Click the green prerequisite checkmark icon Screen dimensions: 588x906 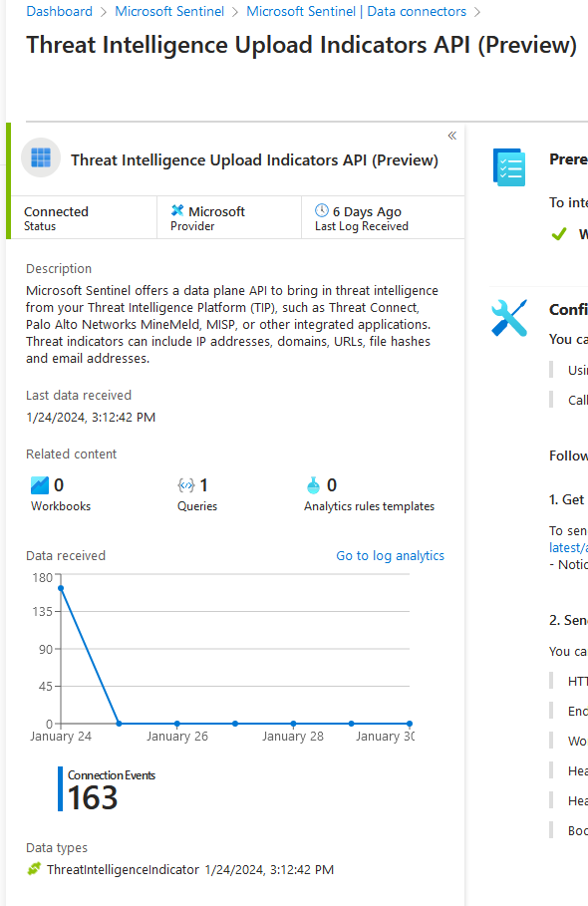pos(559,234)
